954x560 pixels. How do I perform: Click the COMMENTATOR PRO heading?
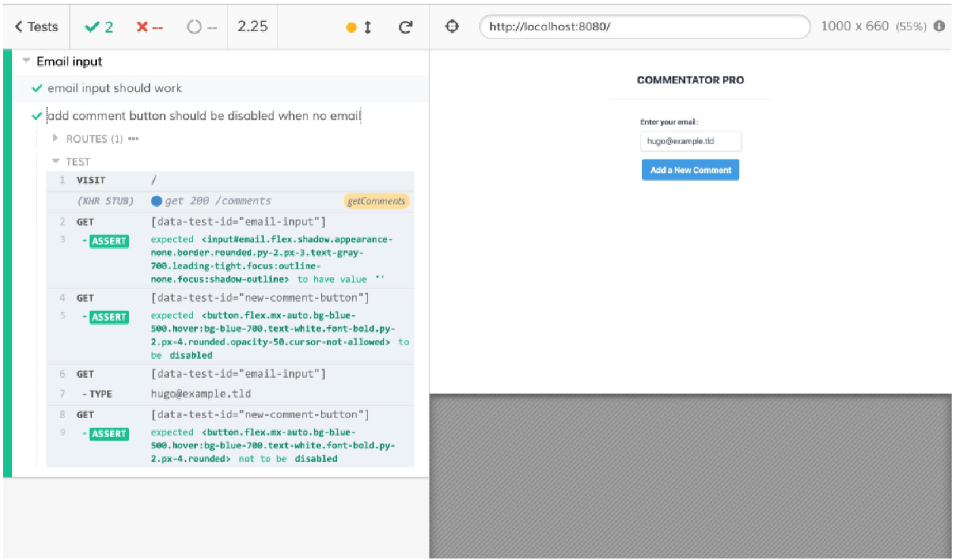tap(691, 80)
